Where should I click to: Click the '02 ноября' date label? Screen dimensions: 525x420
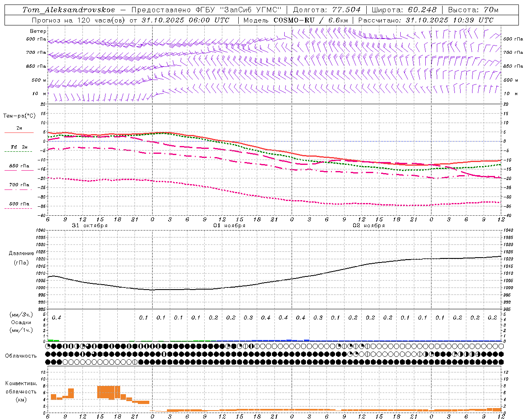pyautogui.click(x=369, y=226)
